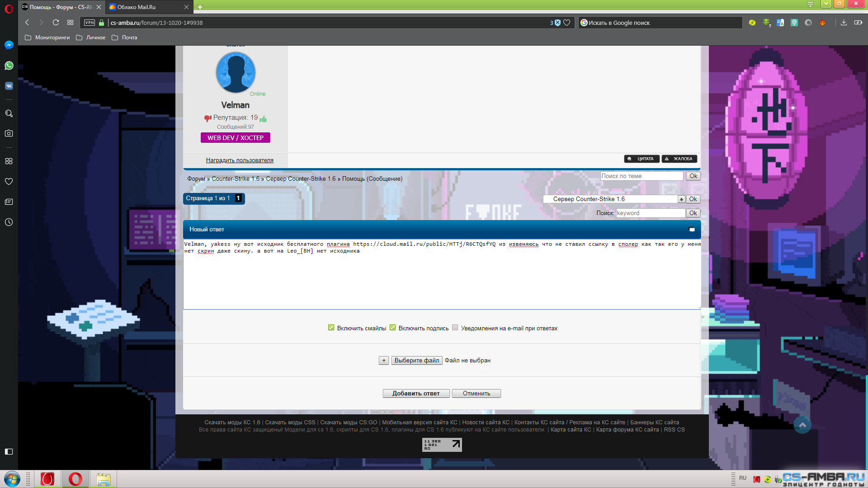868x488 pixels.
Task: Open Speed Dial start page button
Action: 70,23
